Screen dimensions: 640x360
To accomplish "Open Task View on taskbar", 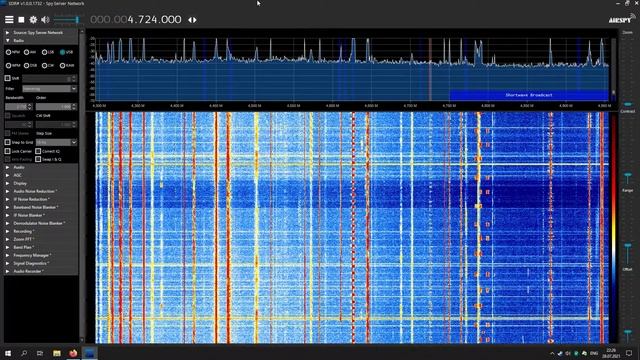I will click(40, 353).
